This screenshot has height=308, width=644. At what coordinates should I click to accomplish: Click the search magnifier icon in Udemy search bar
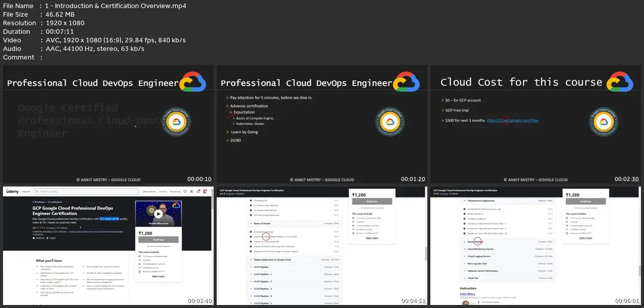tap(37, 192)
